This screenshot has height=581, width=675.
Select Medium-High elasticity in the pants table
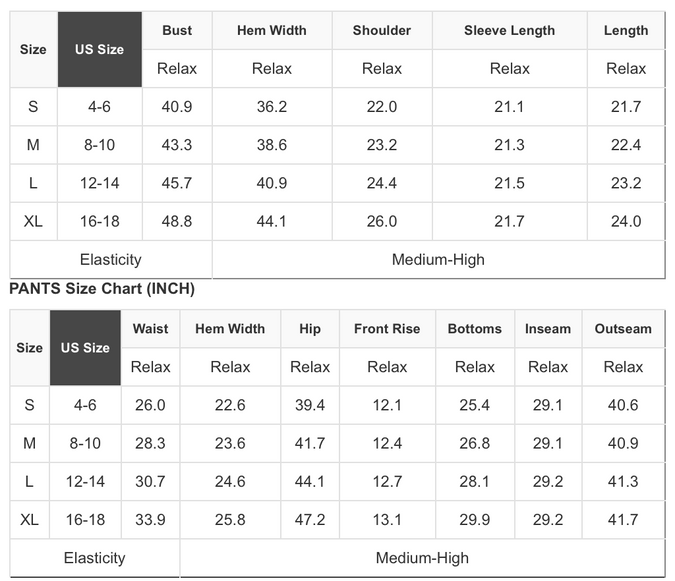click(x=422, y=558)
